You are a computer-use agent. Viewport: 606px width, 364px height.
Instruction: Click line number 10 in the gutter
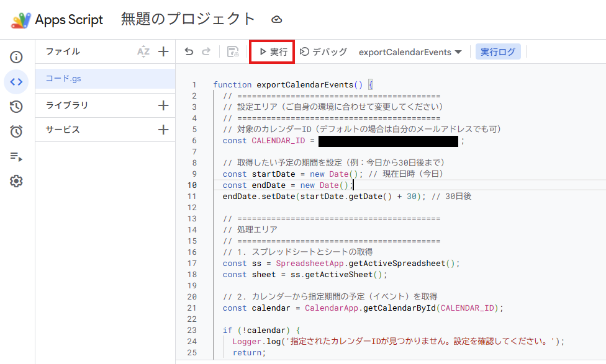point(192,185)
